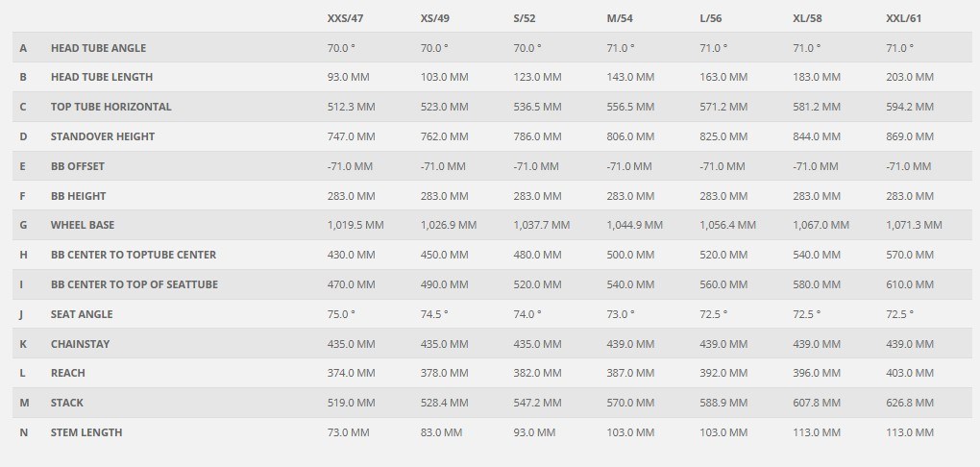Select the BB CENTER TO TOPTUBE CENTER label
980x467 pixels.
134,255
